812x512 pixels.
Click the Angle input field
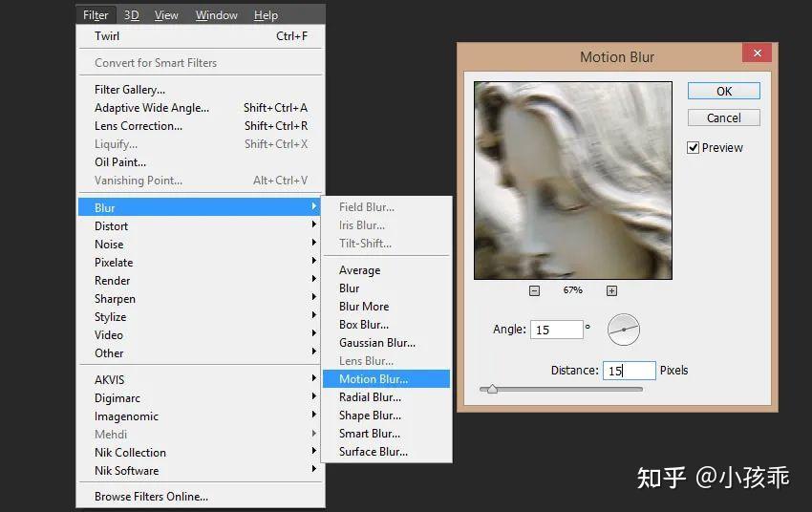[557, 330]
